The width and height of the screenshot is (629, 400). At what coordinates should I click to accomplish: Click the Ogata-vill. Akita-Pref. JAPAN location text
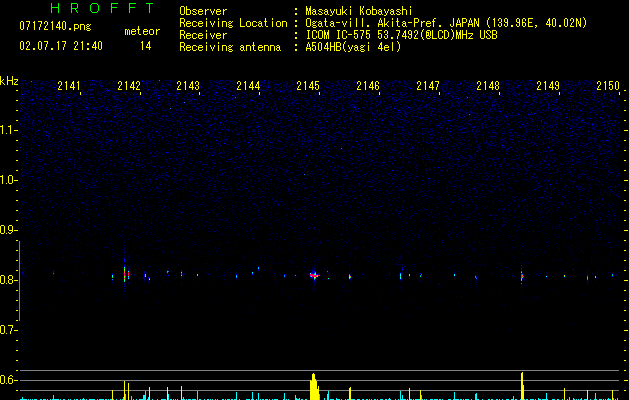pos(446,23)
